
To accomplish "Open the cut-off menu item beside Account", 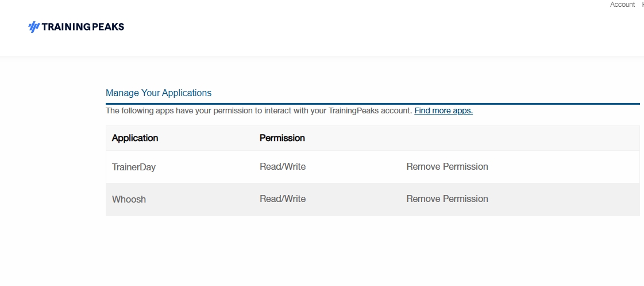I will [642, 5].
